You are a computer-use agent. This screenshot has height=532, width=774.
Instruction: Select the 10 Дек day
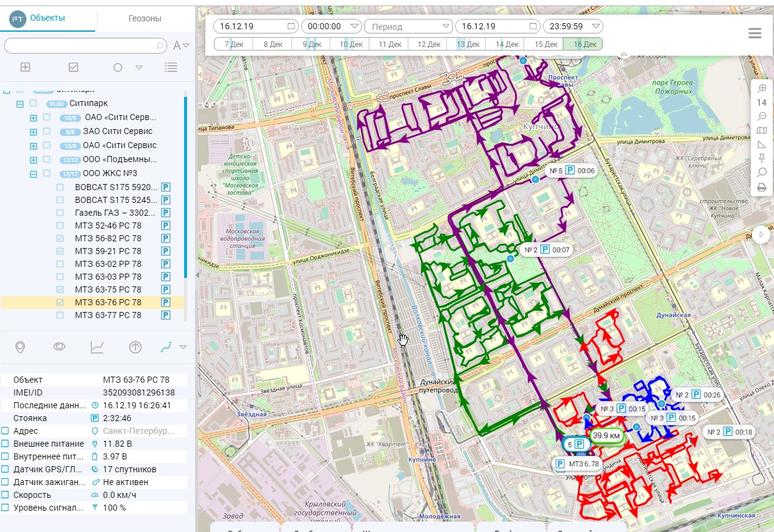pyautogui.click(x=350, y=44)
